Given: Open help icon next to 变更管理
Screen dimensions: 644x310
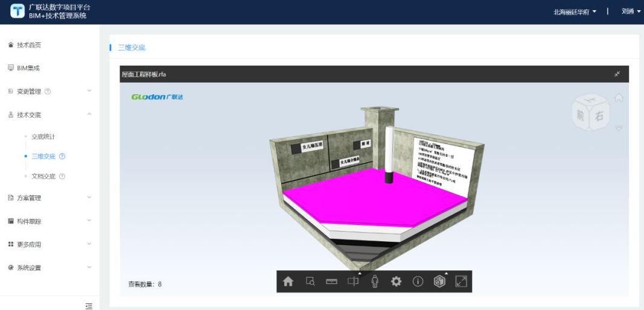Looking at the screenshot, I should tap(48, 92).
